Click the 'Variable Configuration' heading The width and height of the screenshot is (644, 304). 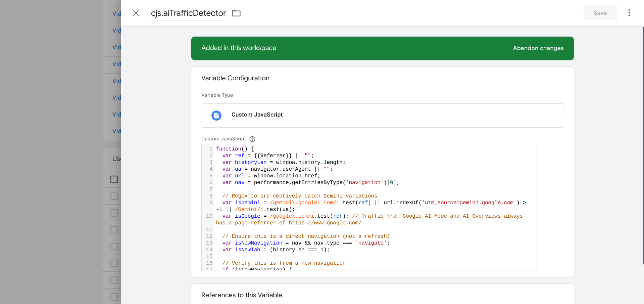[x=235, y=78]
